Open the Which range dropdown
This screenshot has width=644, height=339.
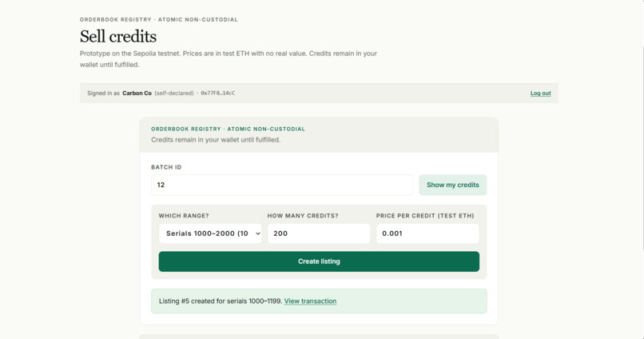(x=210, y=233)
